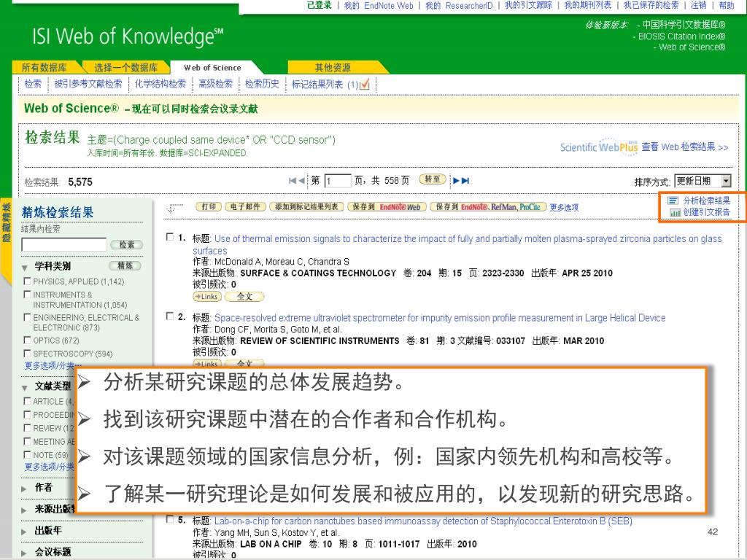Go to previous page arrow icon
Viewport: 747px width, 560px height.
301,181
